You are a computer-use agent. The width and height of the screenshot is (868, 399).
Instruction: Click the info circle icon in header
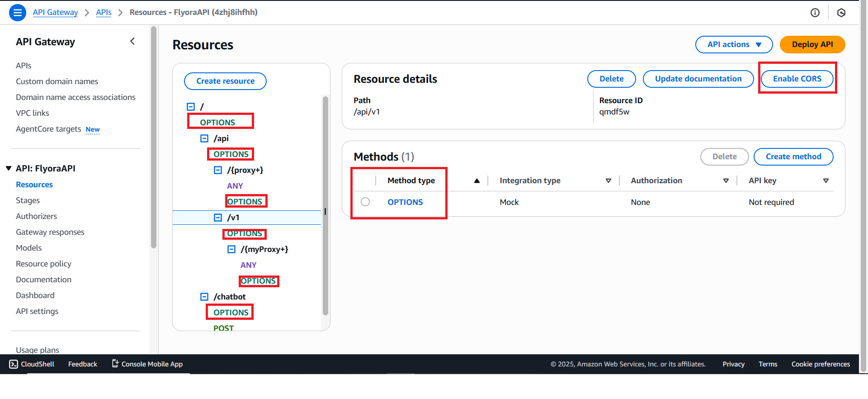pyautogui.click(x=815, y=13)
